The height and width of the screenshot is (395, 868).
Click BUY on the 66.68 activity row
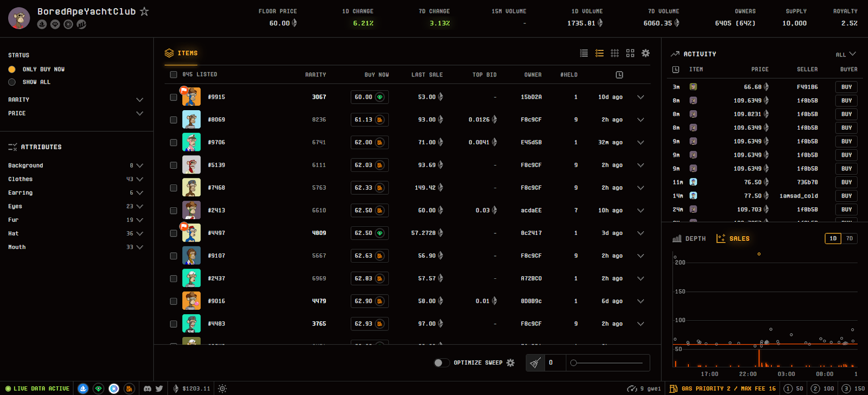[x=846, y=87]
